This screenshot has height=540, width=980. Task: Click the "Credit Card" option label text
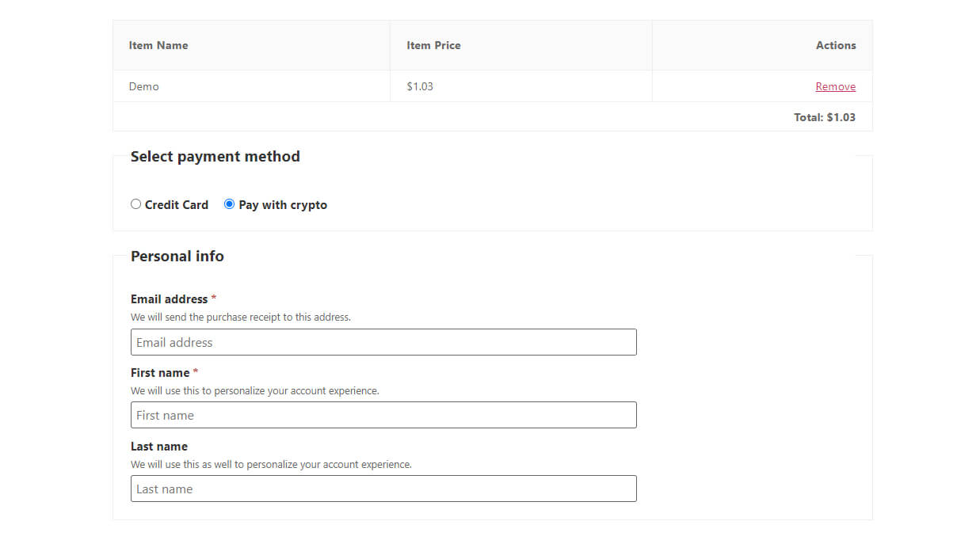click(x=177, y=204)
